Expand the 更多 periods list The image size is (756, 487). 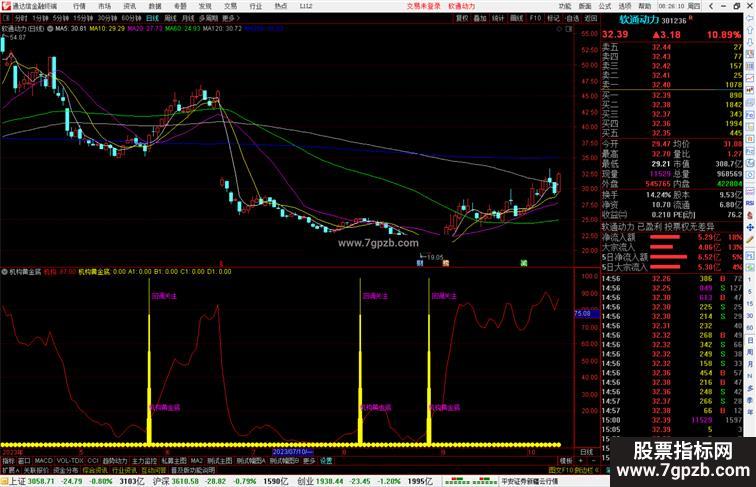pos(230,18)
